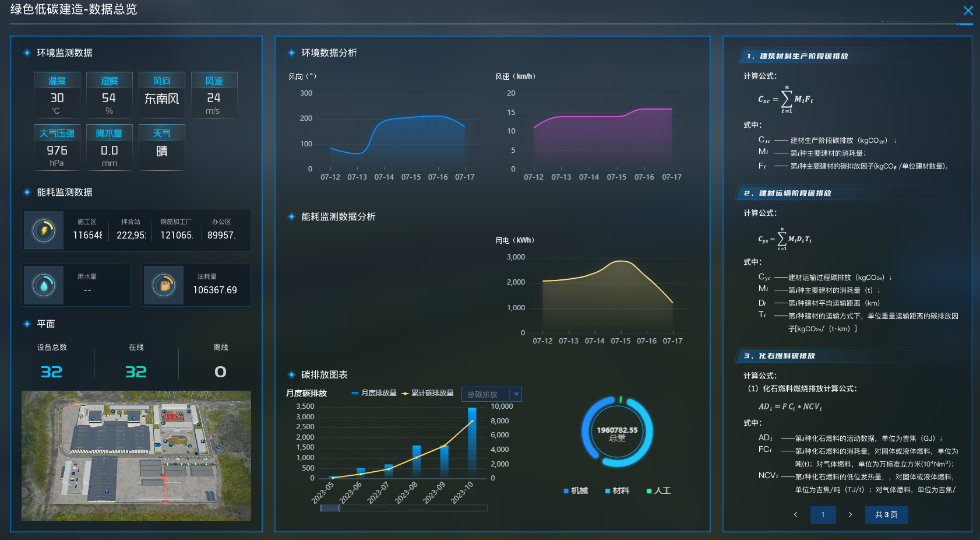Close the data overview with X icon
Viewport: 980px width, 540px height.
point(968,10)
